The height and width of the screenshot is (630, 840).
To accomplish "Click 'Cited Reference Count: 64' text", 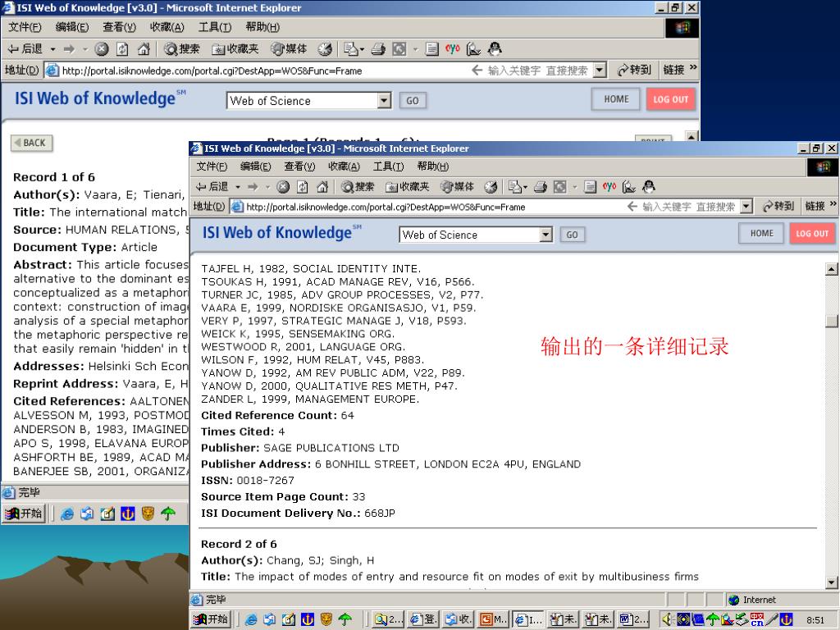I will pos(277,416).
